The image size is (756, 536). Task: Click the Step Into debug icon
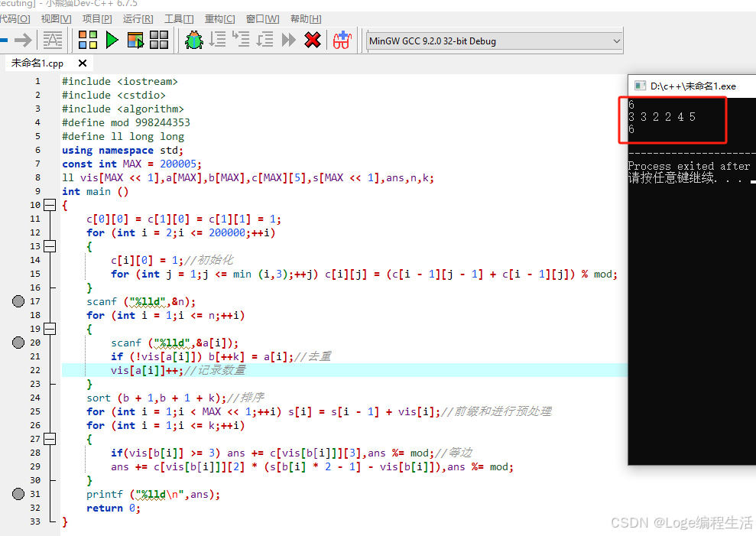tap(241, 40)
